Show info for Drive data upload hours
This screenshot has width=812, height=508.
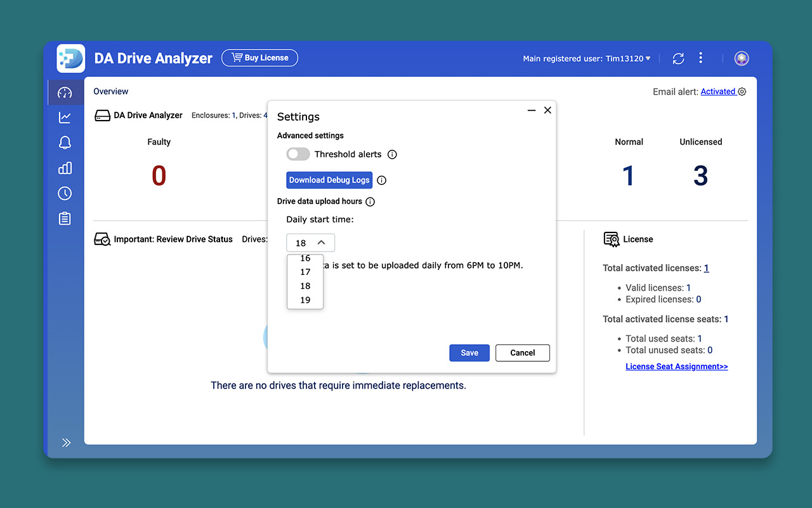pos(370,202)
